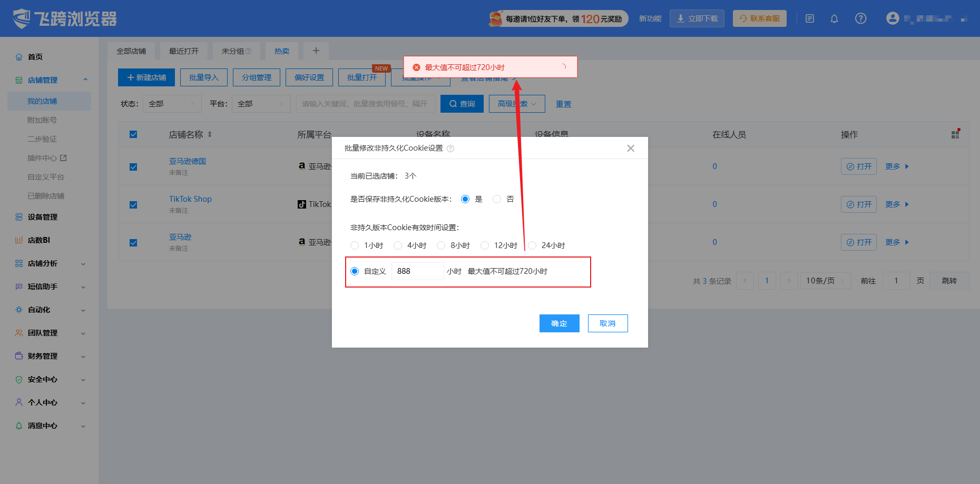Open the help question mark icon

[x=860, y=18]
